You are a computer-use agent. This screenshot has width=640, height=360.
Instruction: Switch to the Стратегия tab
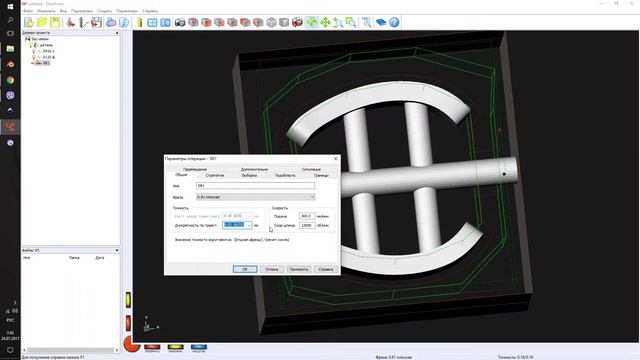(x=215, y=175)
